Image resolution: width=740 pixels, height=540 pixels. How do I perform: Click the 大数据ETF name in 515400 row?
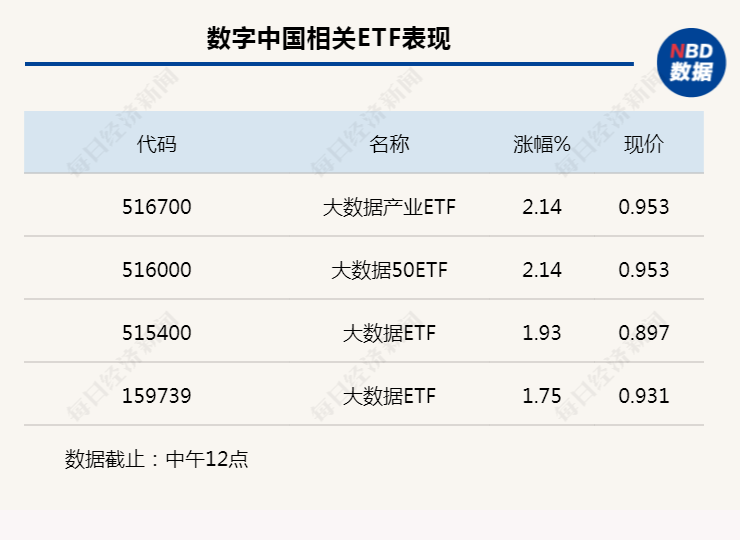pyautogui.click(x=389, y=333)
